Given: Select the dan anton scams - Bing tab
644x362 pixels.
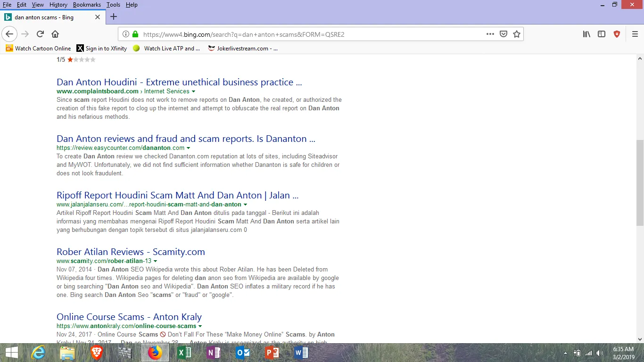Looking at the screenshot, I should 52,17.
